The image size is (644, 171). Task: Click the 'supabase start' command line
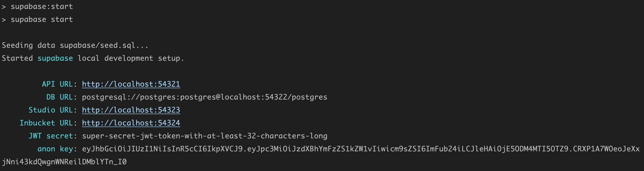[x=42, y=19]
